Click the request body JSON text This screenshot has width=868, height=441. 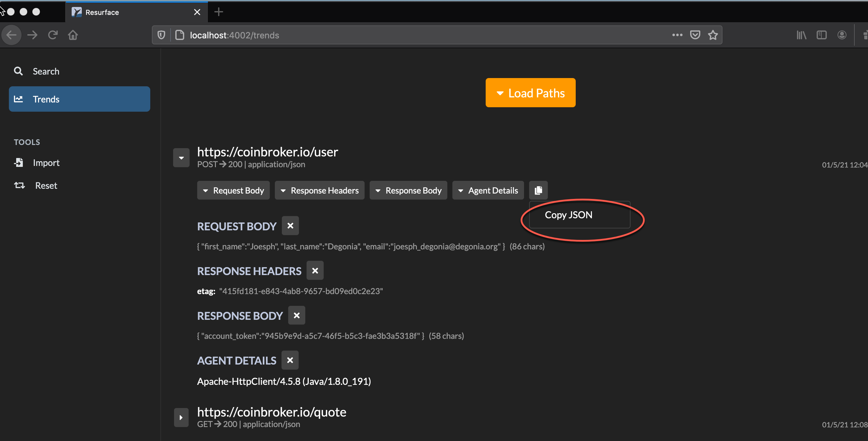[351, 247]
